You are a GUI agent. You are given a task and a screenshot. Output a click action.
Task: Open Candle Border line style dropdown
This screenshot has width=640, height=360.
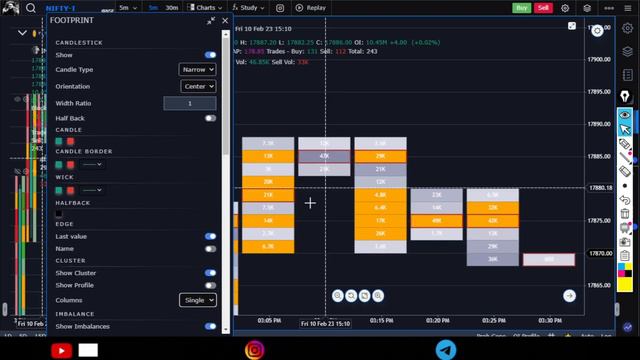(92, 164)
